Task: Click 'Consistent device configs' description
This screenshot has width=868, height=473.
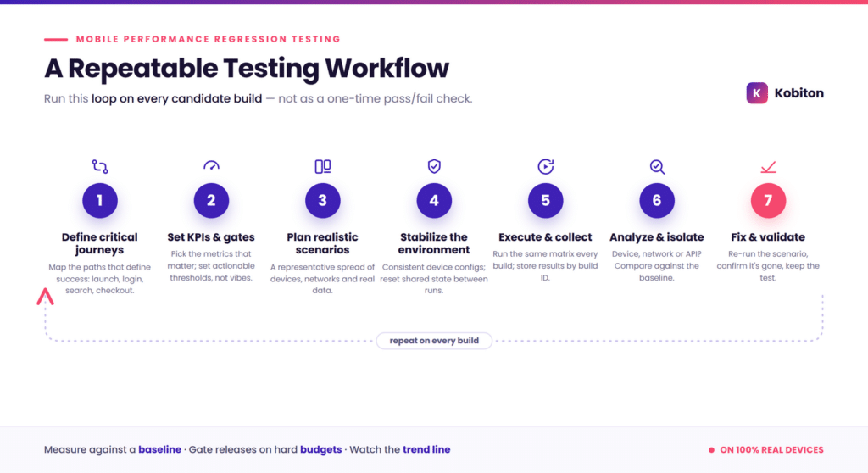Action: 434,279
